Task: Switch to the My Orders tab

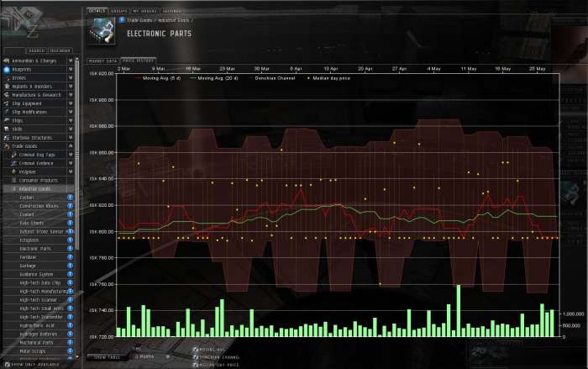Action: [144, 11]
